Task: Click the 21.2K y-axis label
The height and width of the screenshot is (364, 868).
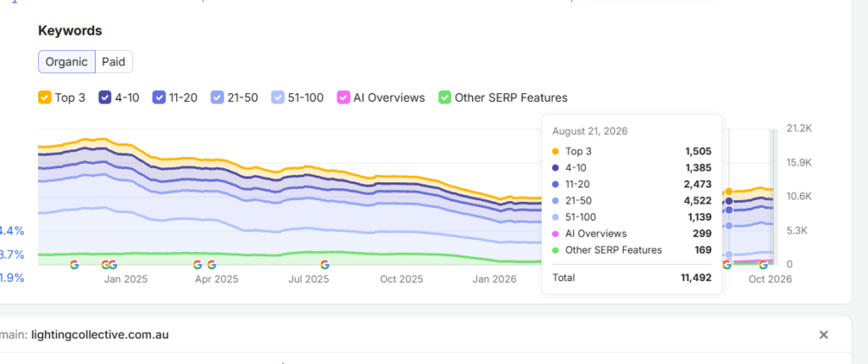Action: pos(798,128)
